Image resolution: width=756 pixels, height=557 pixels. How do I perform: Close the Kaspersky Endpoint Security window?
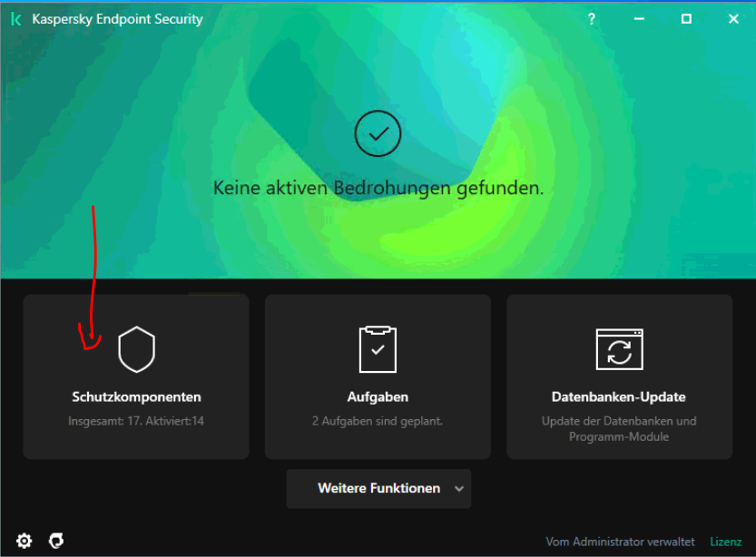pos(733,19)
